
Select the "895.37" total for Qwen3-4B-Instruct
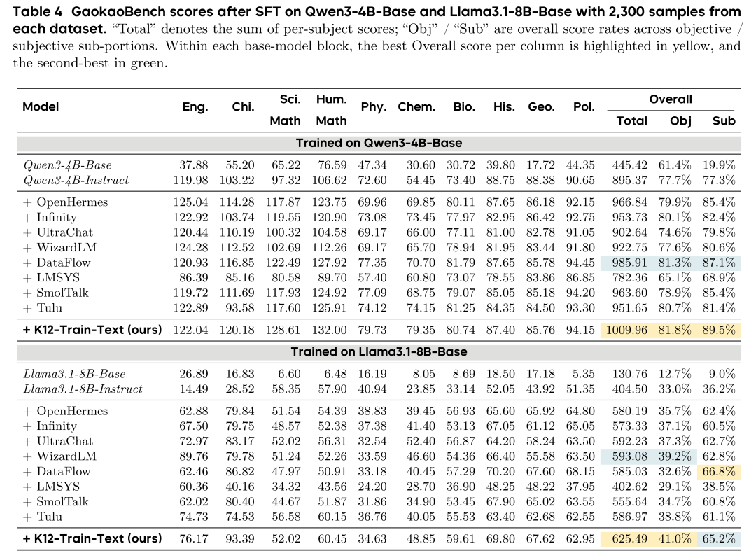[x=630, y=181]
